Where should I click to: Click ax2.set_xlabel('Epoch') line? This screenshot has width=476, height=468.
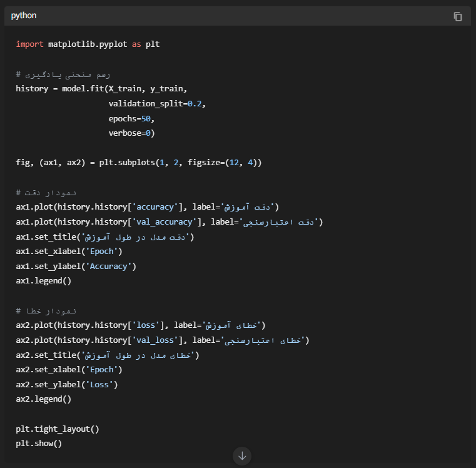[69, 370]
